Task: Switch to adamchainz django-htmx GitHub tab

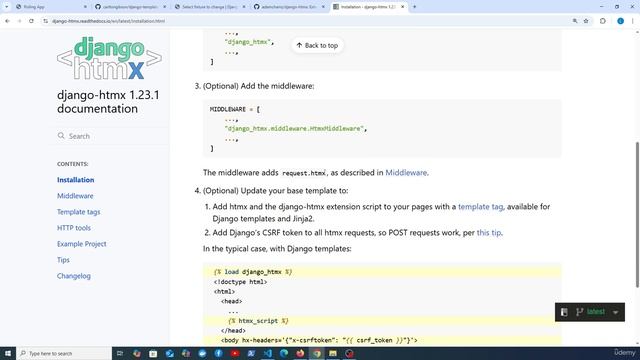Action: pos(288,7)
